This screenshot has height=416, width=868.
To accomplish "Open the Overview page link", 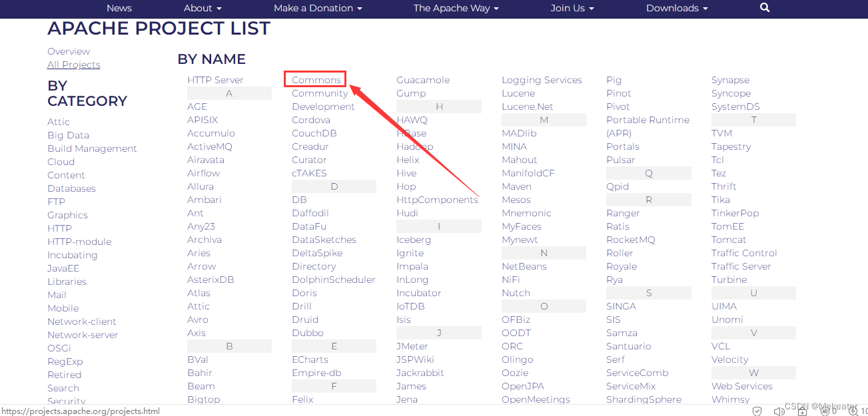I will (x=69, y=51).
